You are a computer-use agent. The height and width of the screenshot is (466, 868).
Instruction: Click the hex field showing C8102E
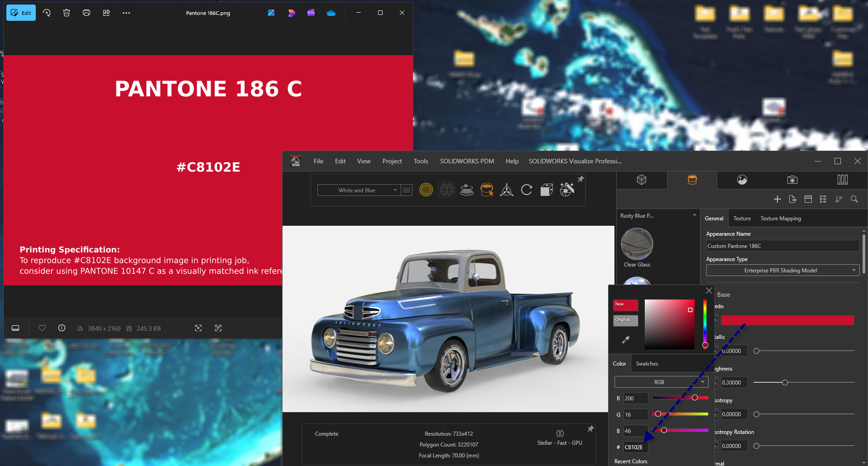(x=636, y=447)
